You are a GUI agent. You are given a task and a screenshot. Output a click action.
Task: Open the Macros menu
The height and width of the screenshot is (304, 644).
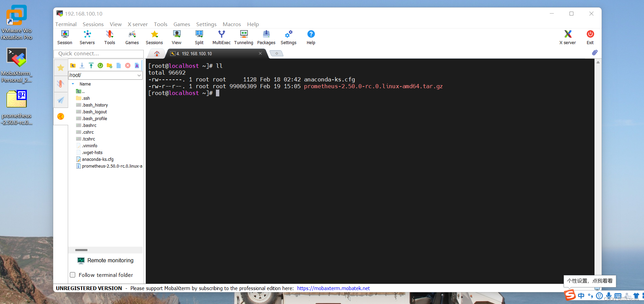(x=232, y=24)
